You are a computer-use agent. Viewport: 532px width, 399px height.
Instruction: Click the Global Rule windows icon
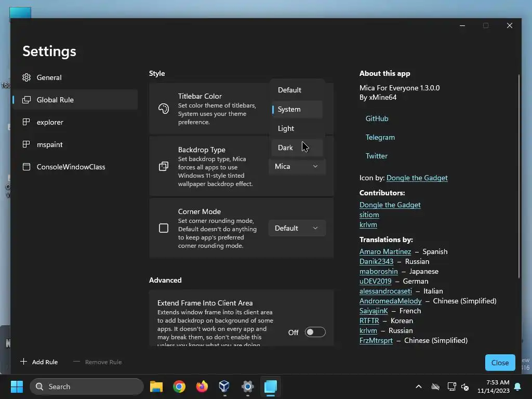coord(26,100)
